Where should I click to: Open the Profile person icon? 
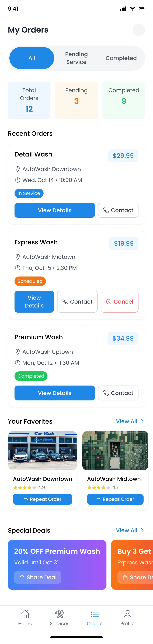127,614
